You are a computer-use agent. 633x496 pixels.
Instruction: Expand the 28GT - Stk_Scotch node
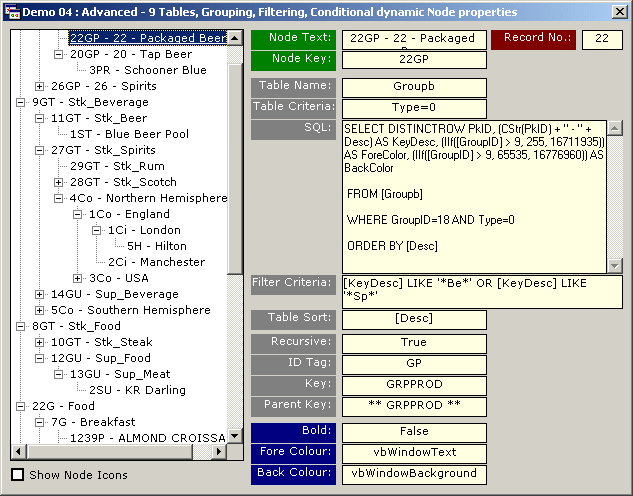(59, 182)
